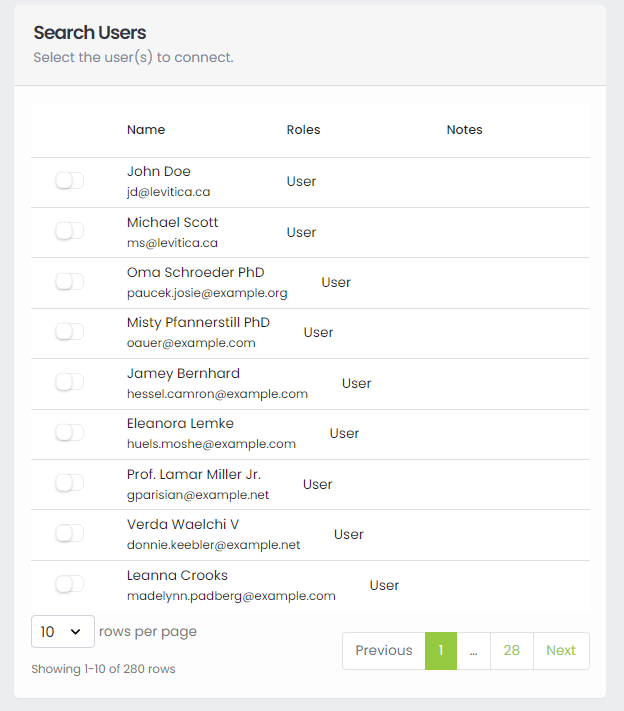This screenshot has height=711, width=624.
Task: Toggle the switch for John Doe
Action: [x=69, y=181]
